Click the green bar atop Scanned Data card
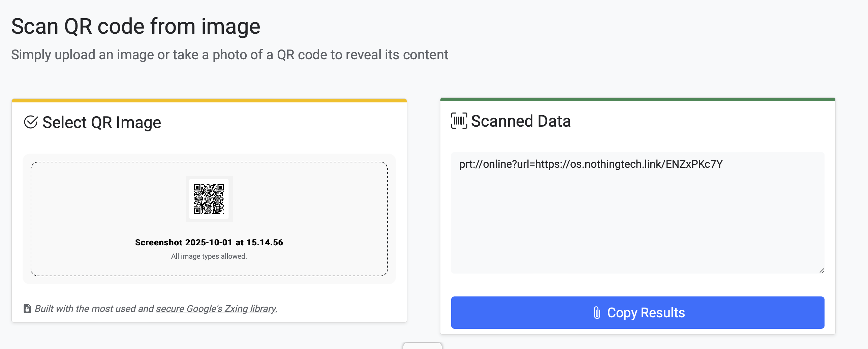868x349 pixels. [x=638, y=99]
